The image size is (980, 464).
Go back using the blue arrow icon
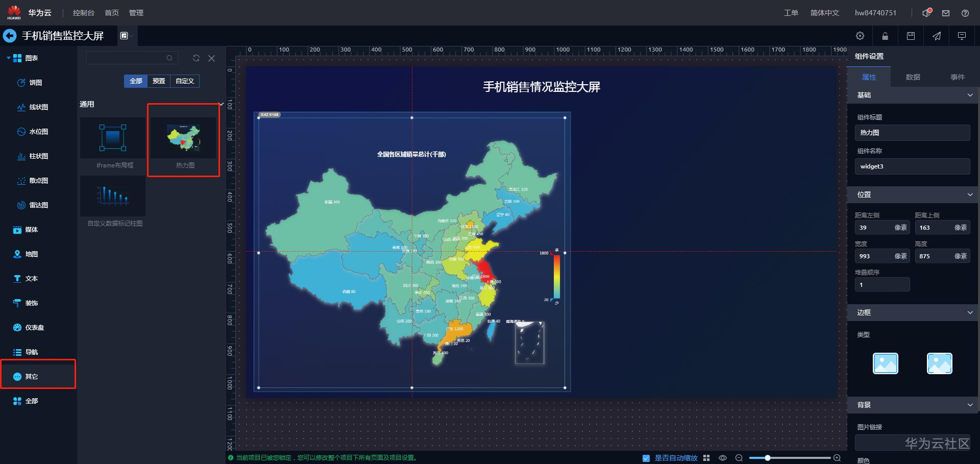(x=10, y=36)
